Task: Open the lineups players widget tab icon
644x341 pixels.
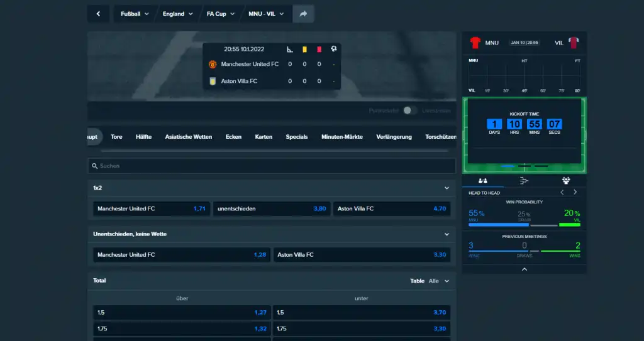Action: (x=566, y=181)
